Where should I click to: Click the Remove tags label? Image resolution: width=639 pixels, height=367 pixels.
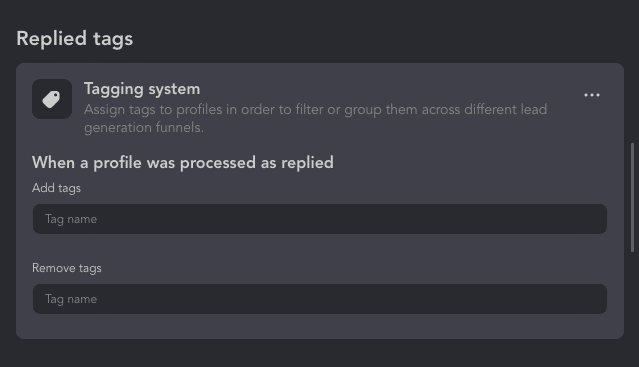pos(67,268)
